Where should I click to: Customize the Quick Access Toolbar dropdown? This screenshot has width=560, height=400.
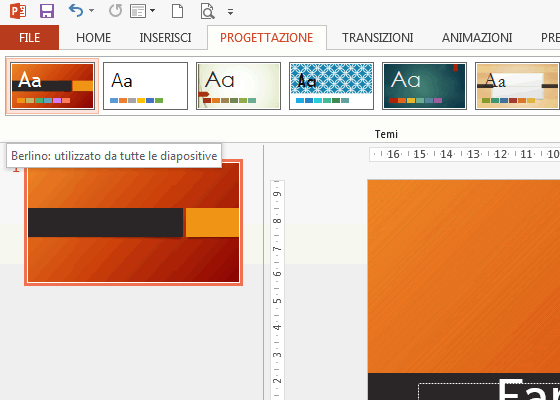pyautogui.click(x=231, y=12)
